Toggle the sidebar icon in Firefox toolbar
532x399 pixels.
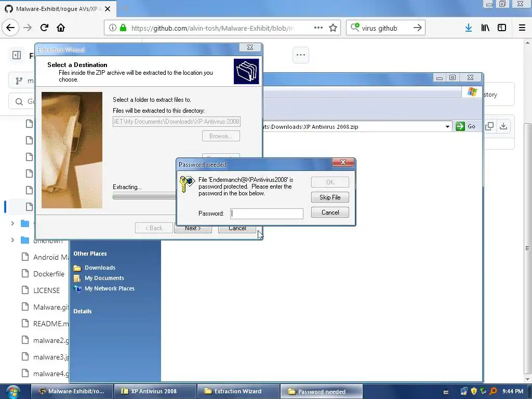coord(502,28)
